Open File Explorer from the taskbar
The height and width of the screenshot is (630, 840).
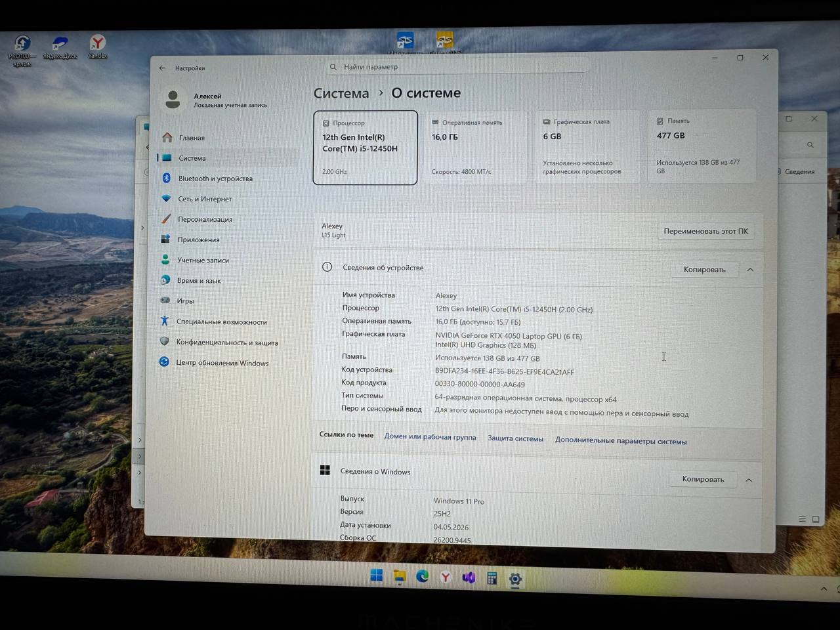(x=400, y=576)
